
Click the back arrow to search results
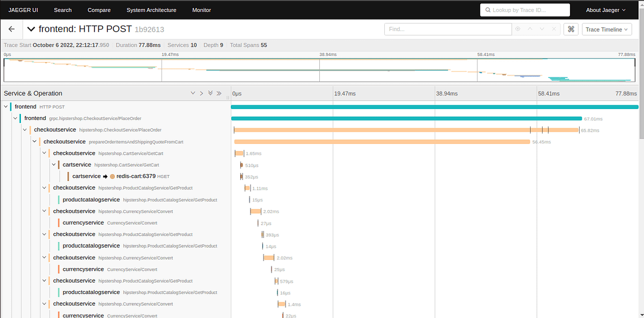click(12, 29)
